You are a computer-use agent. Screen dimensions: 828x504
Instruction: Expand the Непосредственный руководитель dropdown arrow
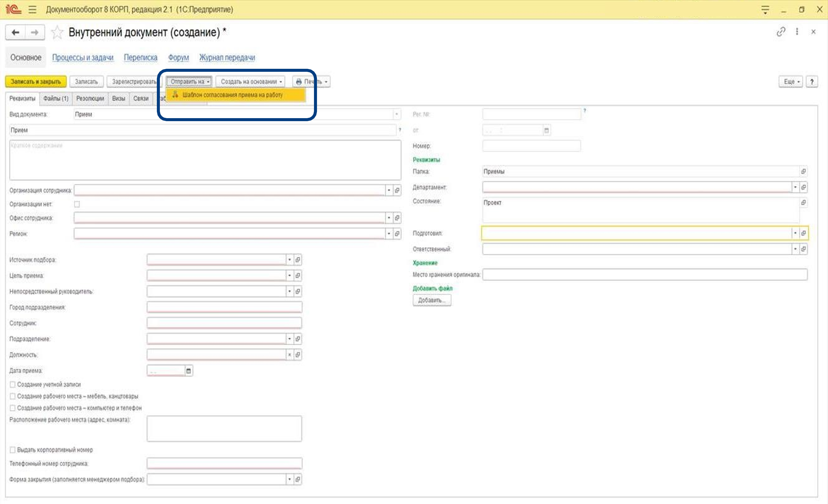click(290, 291)
